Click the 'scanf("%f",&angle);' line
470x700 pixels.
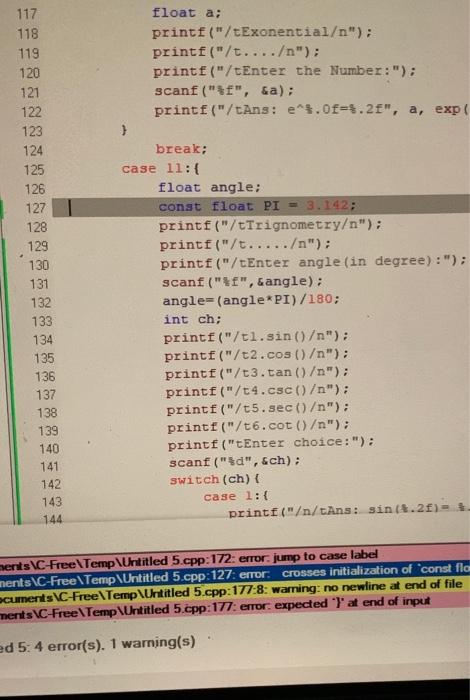(242, 282)
